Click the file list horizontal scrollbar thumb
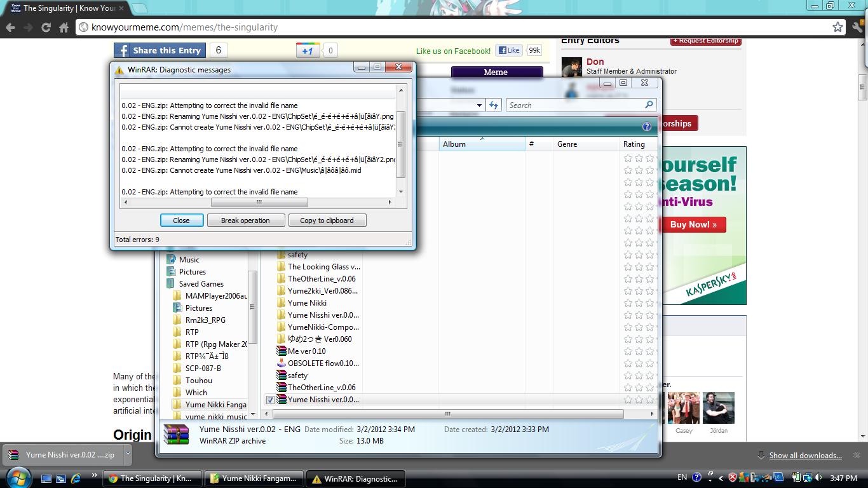Viewport: 868px width, 488px height. (x=447, y=414)
